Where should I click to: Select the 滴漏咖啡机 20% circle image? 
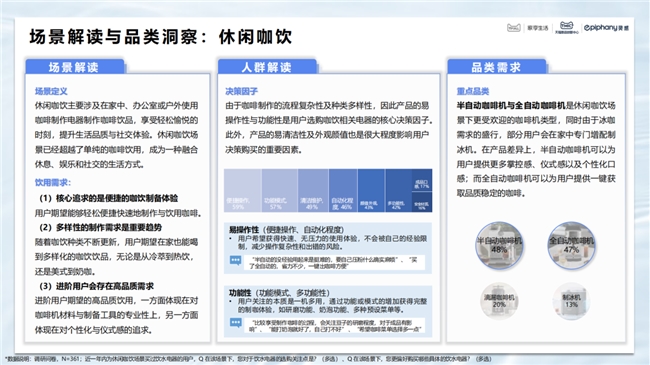click(x=499, y=301)
